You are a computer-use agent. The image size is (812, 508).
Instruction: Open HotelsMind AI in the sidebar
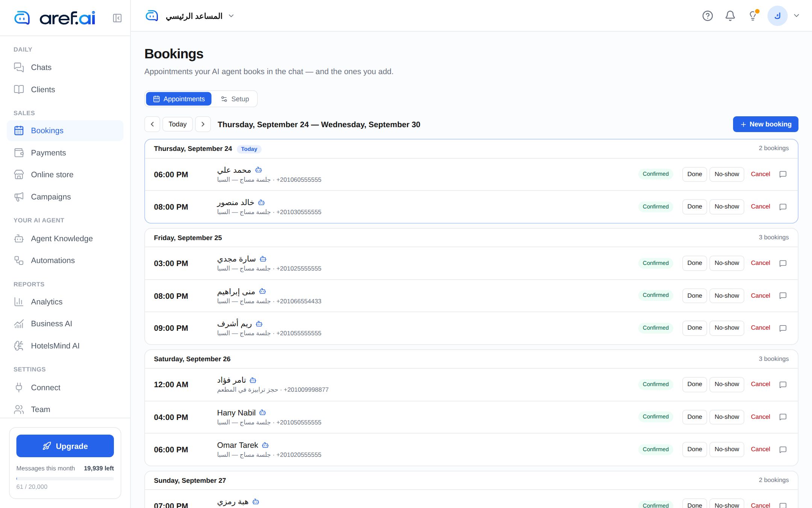coord(65,346)
